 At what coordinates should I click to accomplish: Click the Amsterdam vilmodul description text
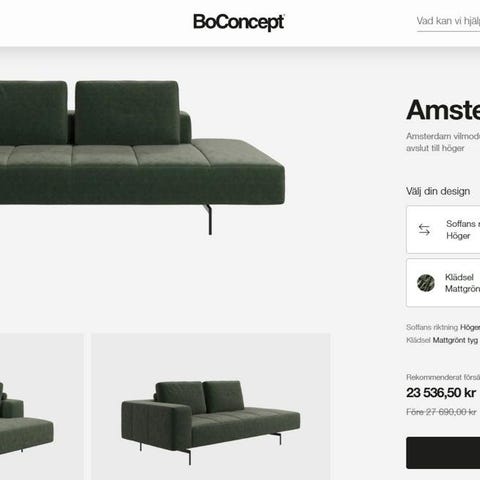tap(443, 142)
